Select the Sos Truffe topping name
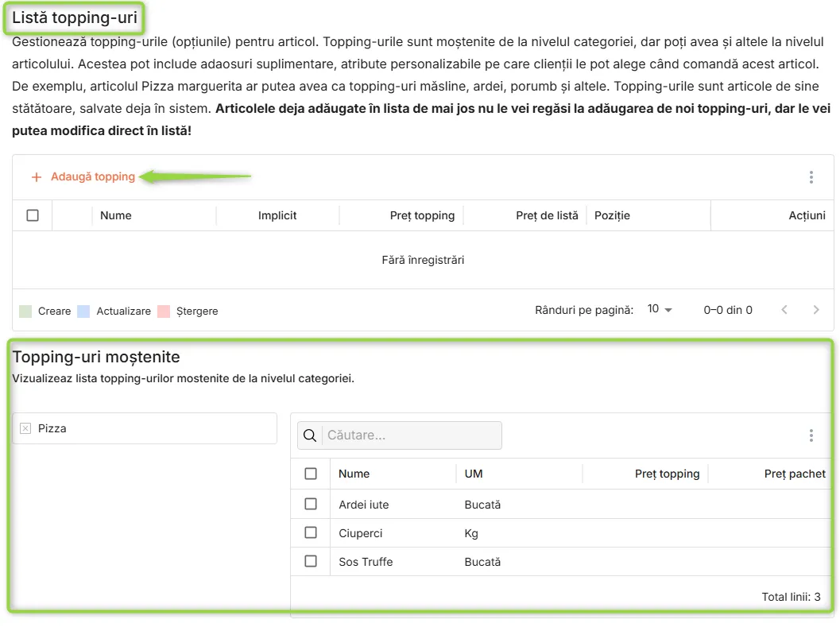Image resolution: width=840 pixels, height=627 pixels. 366,562
